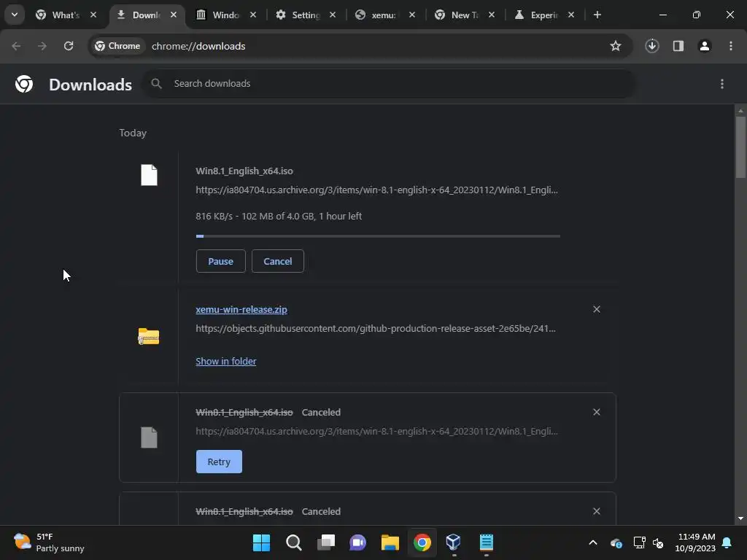Switch to the New Tab tab
This screenshot has width=747, height=560.
(x=464, y=15)
